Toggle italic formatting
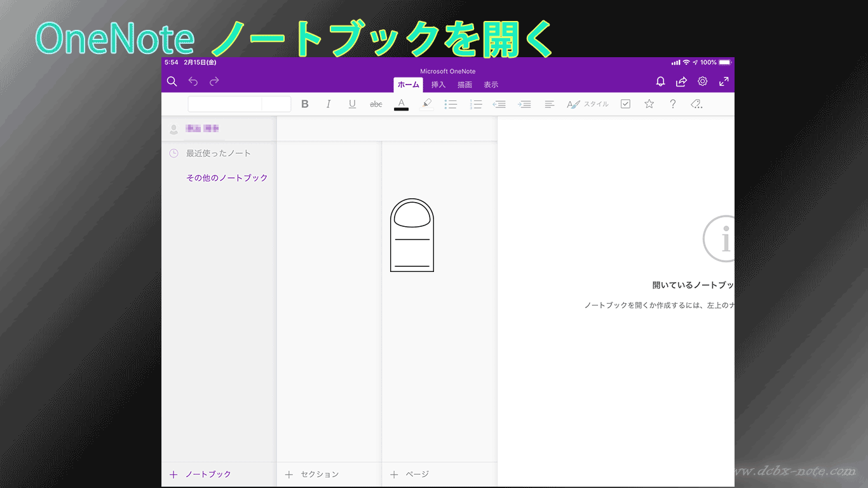This screenshot has width=868, height=488. (x=329, y=104)
